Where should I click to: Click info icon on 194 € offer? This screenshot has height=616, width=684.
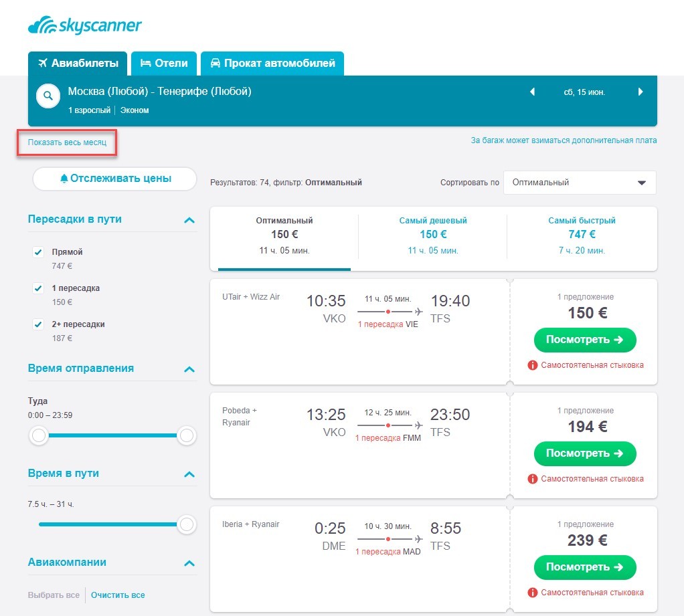[533, 479]
